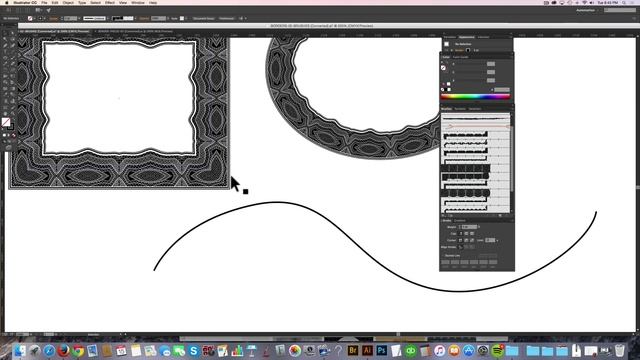
Task: Click the Fill swatch in the control bar
Action: [30, 18]
